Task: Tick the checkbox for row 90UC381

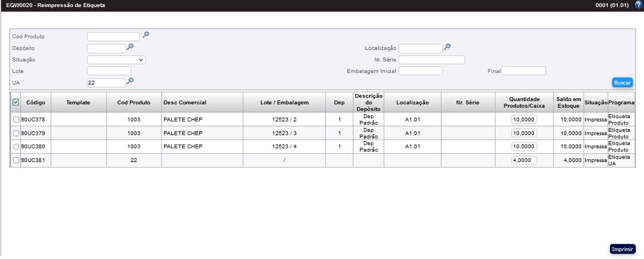Action: click(x=16, y=160)
